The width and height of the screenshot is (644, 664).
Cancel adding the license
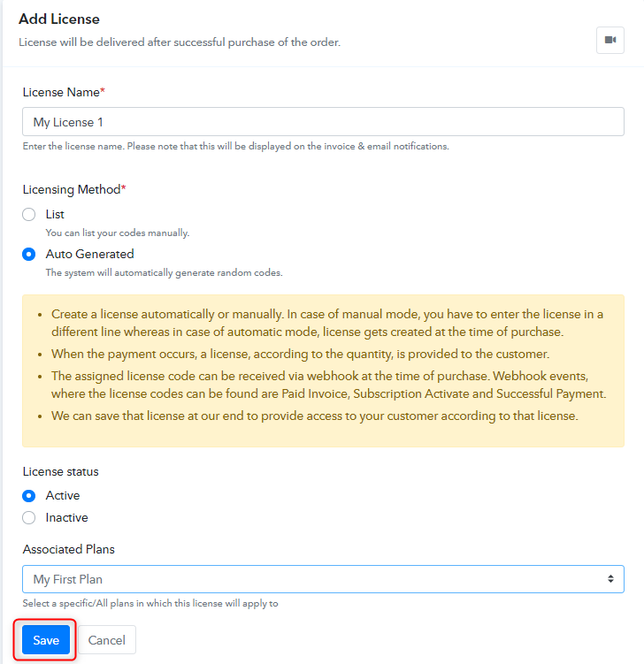(x=107, y=639)
